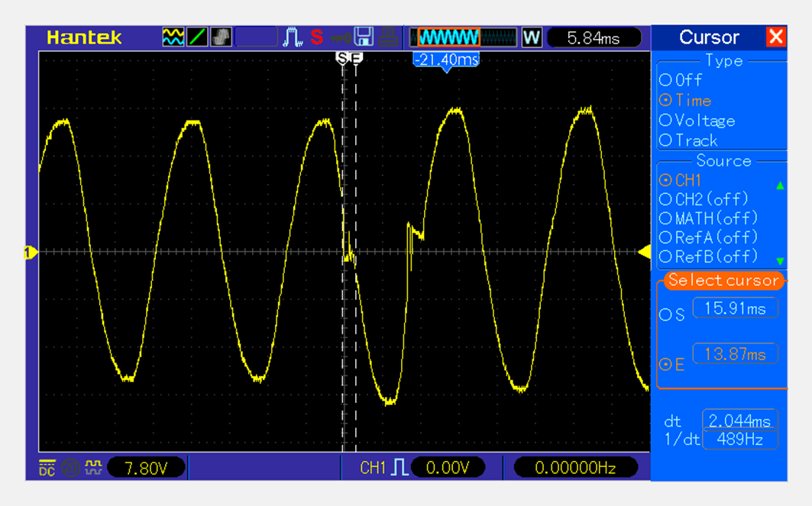The image size is (812, 506).
Task: Select MATH(off) as cursor source
Action: pyautogui.click(x=709, y=218)
